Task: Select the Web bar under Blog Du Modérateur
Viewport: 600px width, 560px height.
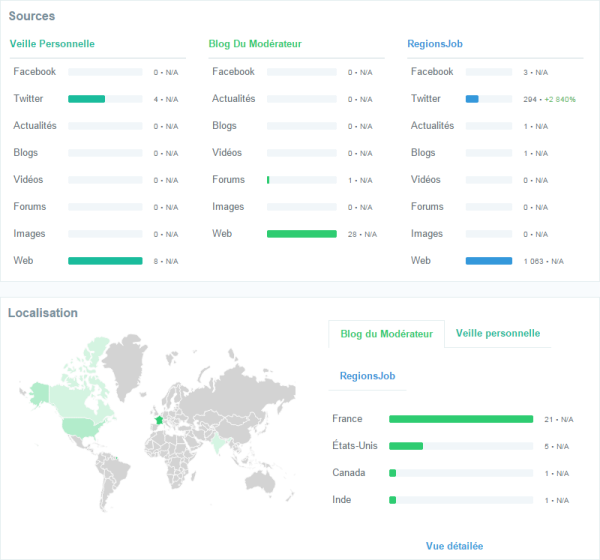Action: [x=302, y=234]
